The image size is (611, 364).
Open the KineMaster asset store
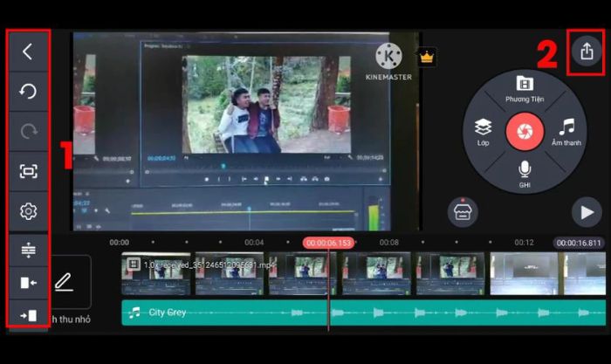pos(463,211)
